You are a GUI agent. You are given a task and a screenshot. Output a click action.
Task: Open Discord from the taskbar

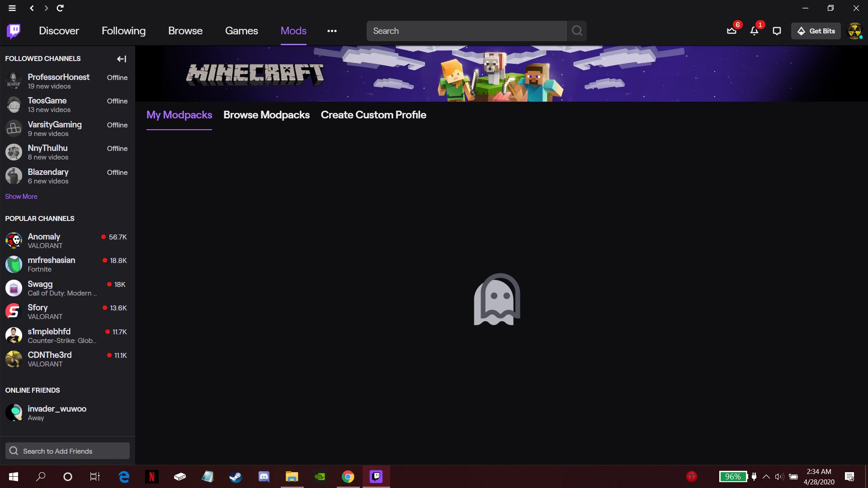click(x=264, y=477)
